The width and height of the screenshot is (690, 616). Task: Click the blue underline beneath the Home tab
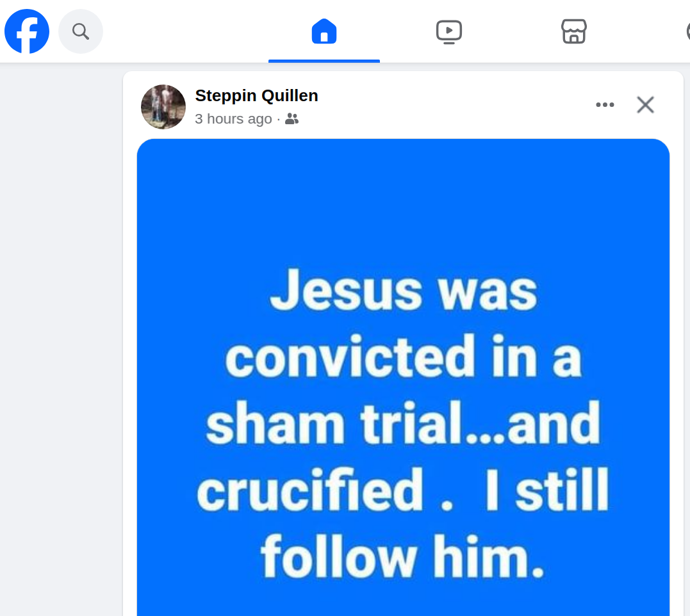(x=324, y=61)
